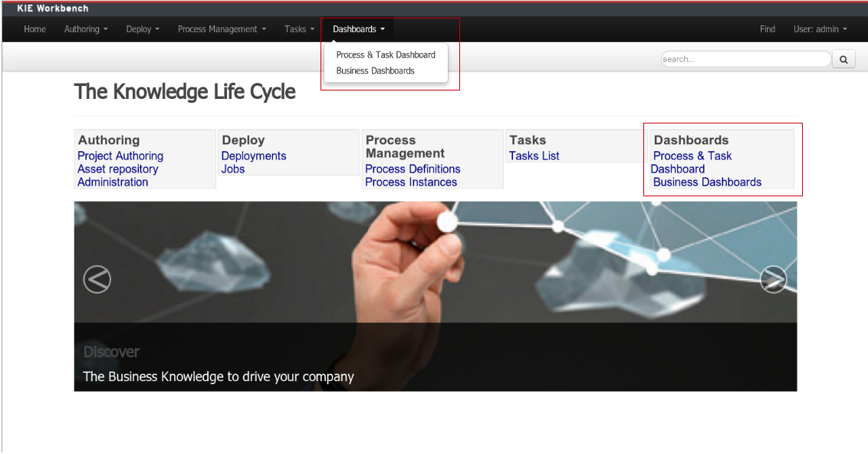This screenshot has width=868, height=454.
Task: Open the Deployments link
Action: [x=254, y=156]
